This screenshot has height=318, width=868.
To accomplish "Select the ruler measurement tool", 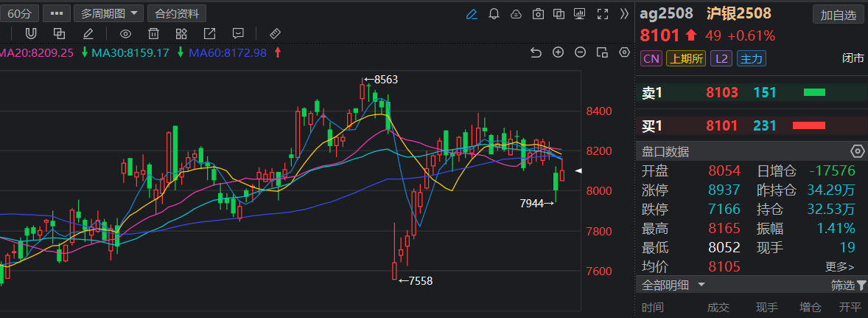I will click(x=275, y=34).
